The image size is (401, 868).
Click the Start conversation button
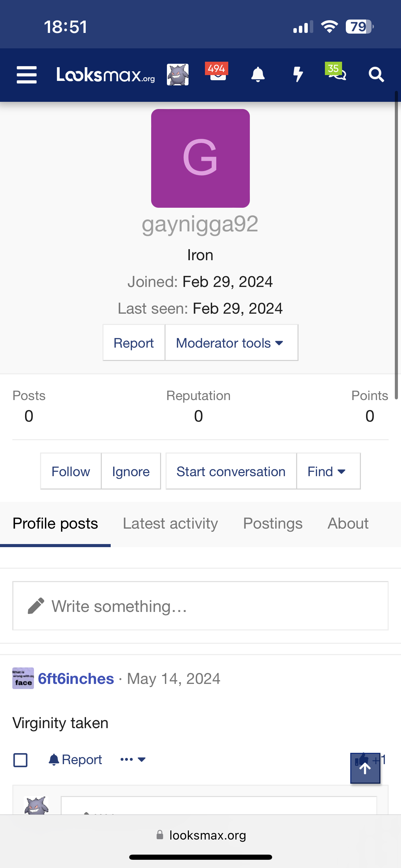click(231, 471)
